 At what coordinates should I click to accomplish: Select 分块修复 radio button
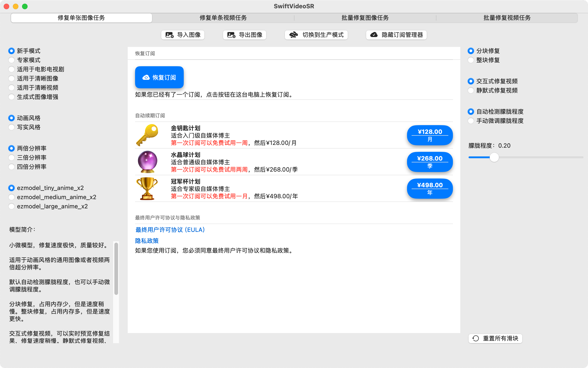471,51
